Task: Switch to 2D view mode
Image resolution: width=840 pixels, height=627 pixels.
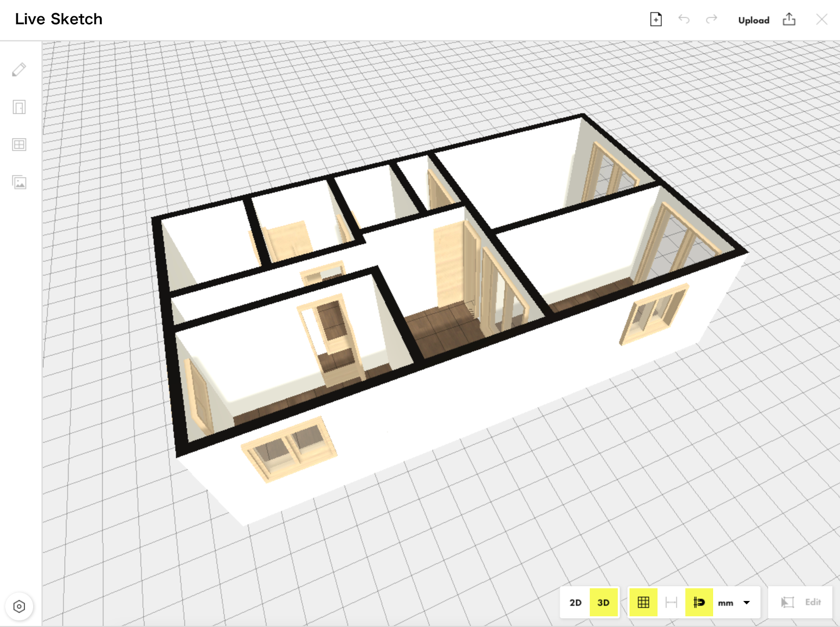Action: pyautogui.click(x=576, y=602)
